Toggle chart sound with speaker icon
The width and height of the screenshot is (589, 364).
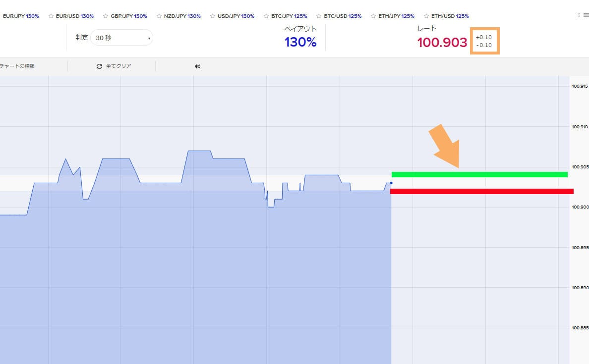[x=197, y=66]
